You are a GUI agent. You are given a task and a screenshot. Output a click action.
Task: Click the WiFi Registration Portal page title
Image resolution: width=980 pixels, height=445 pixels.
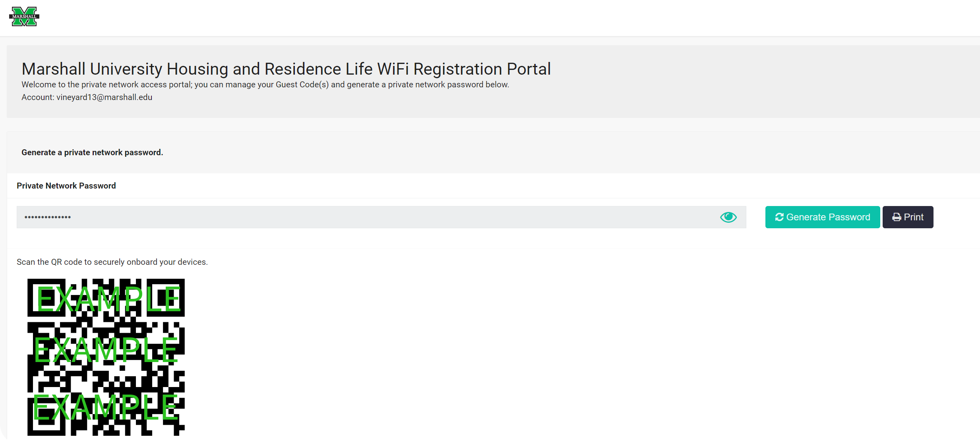(x=286, y=69)
